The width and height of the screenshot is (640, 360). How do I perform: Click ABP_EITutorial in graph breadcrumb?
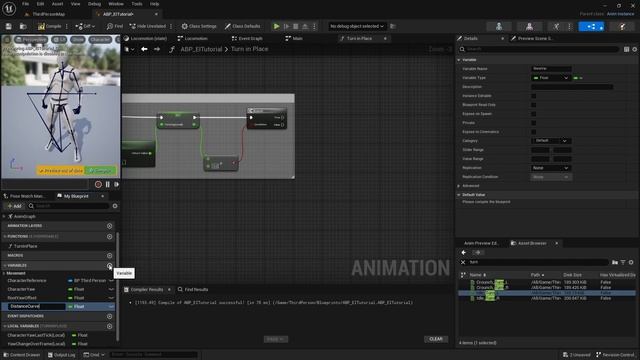201,49
